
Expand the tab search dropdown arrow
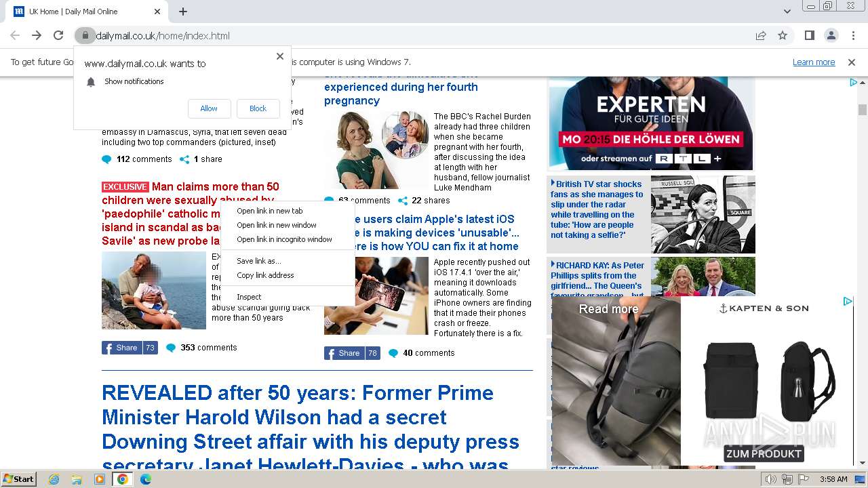click(787, 12)
